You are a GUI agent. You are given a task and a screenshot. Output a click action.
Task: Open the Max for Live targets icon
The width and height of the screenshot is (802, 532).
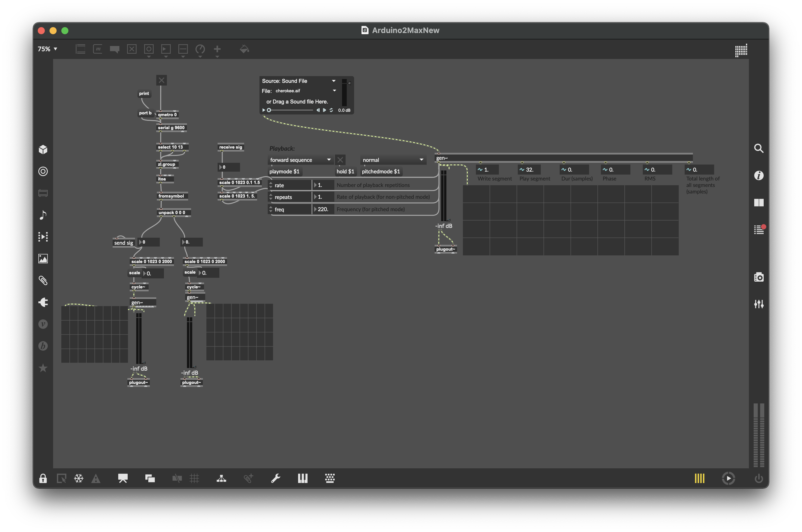(x=43, y=171)
